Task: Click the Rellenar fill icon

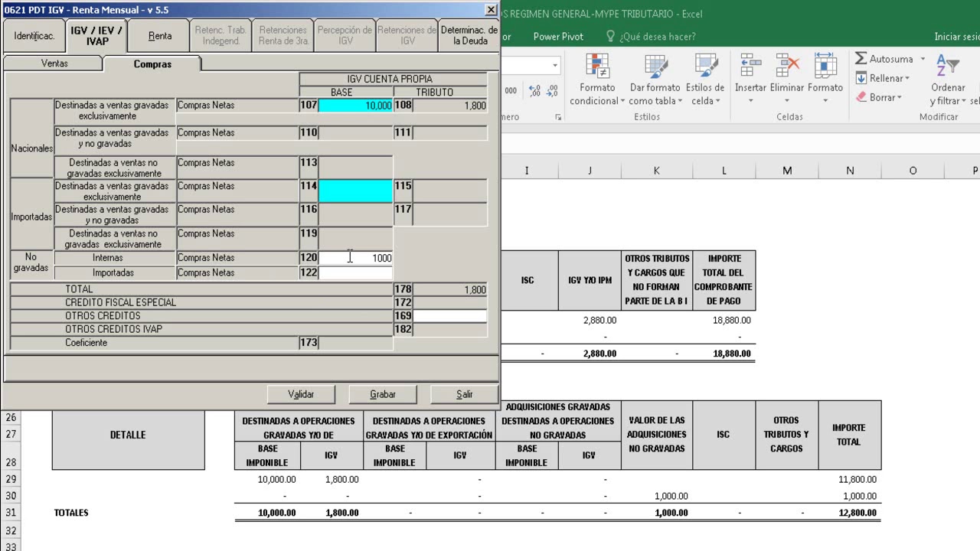Action: coord(861,78)
